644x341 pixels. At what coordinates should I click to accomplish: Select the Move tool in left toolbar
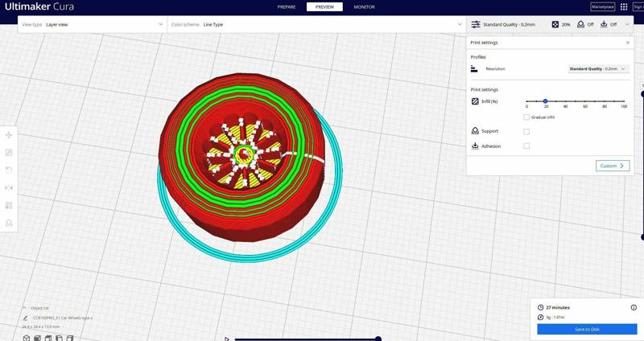pyautogui.click(x=9, y=135)
